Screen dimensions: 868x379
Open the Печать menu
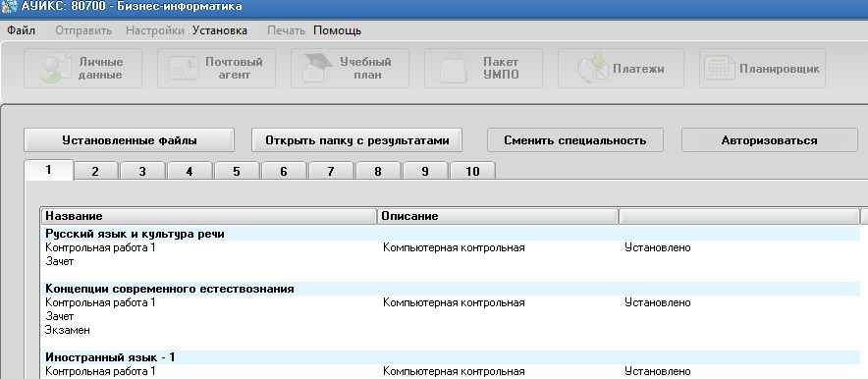click(286, 30)
